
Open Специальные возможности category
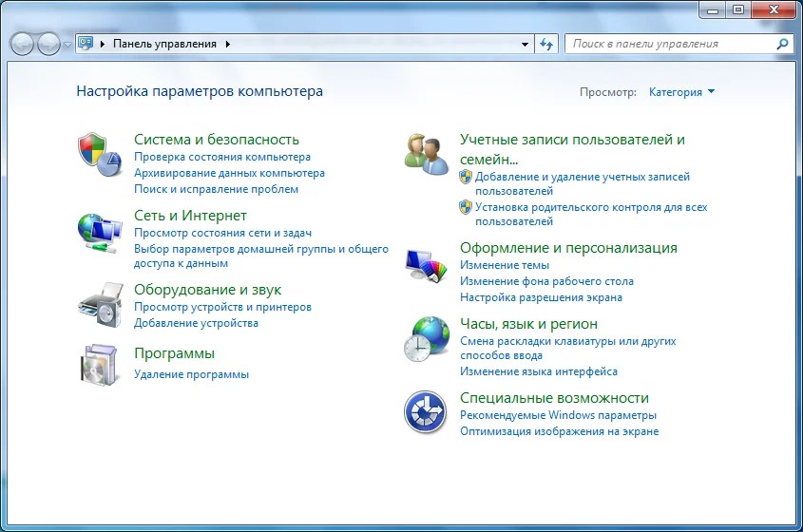click(x=554, y=398)
